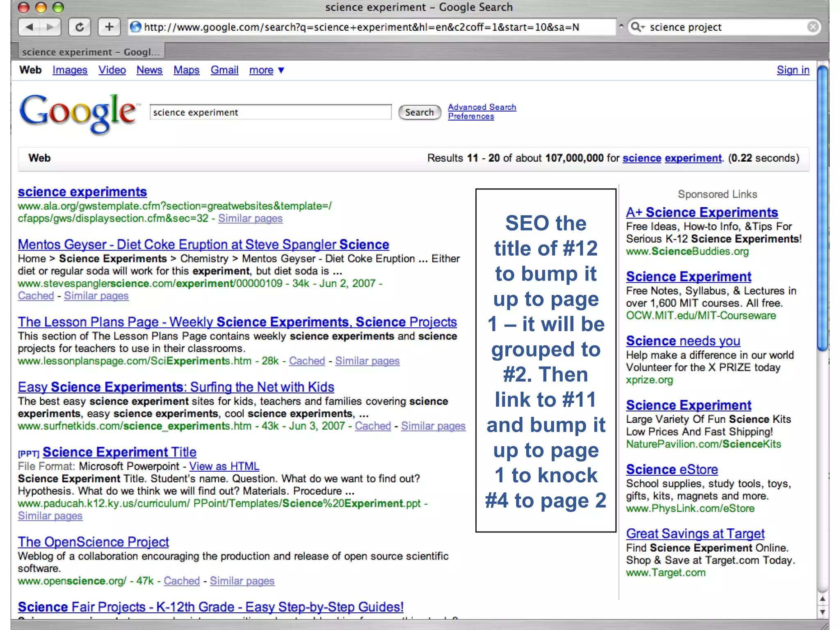Click View as HTML link
The image size is (840, 630).
pyautogui.click(x=224, y=466)
